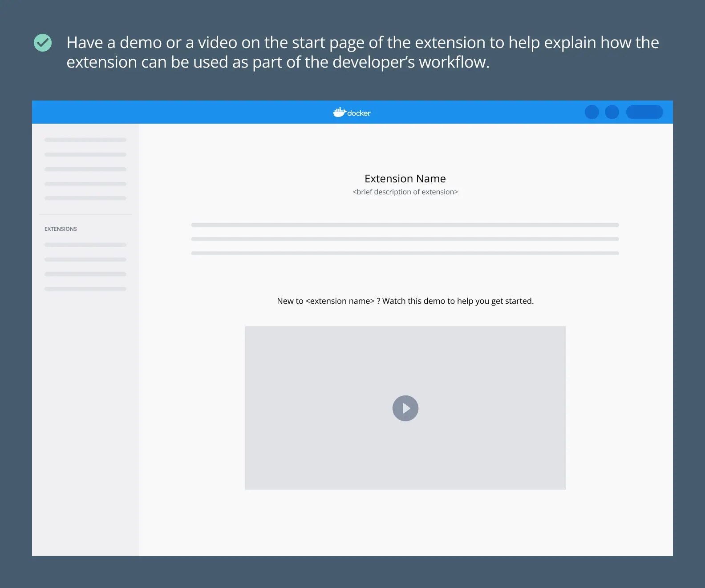Open the second extension under EXTENSIONS

(x=85, y=260)
